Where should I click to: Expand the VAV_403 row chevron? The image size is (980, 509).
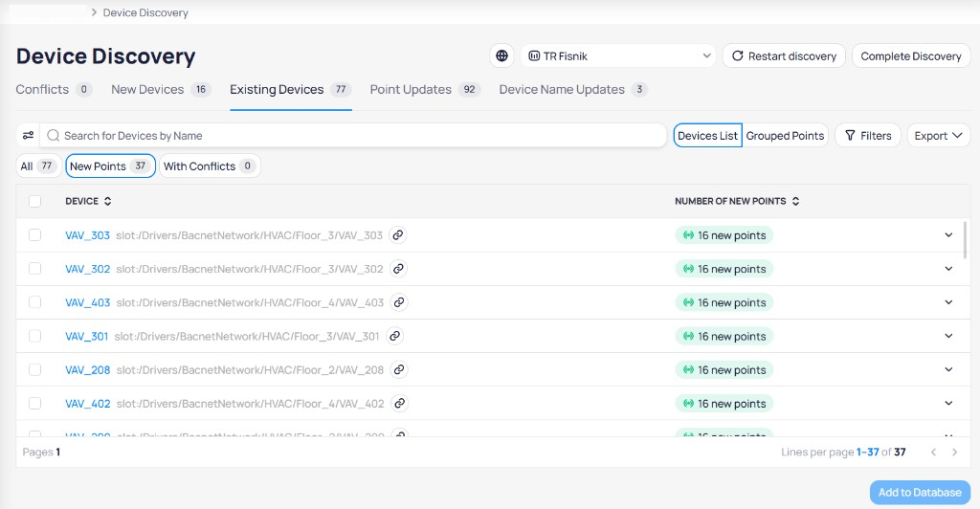[948, 303]
